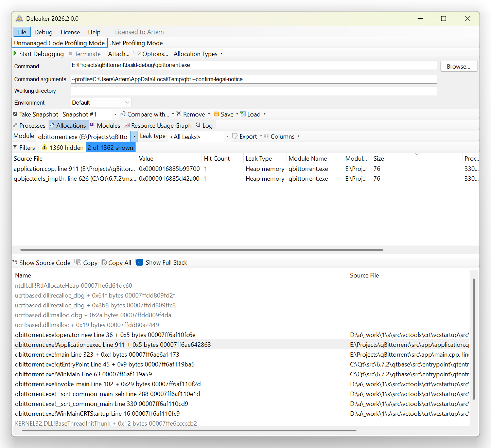Select the qobjectdefs_impl.h line 626 row

[245, 179]
